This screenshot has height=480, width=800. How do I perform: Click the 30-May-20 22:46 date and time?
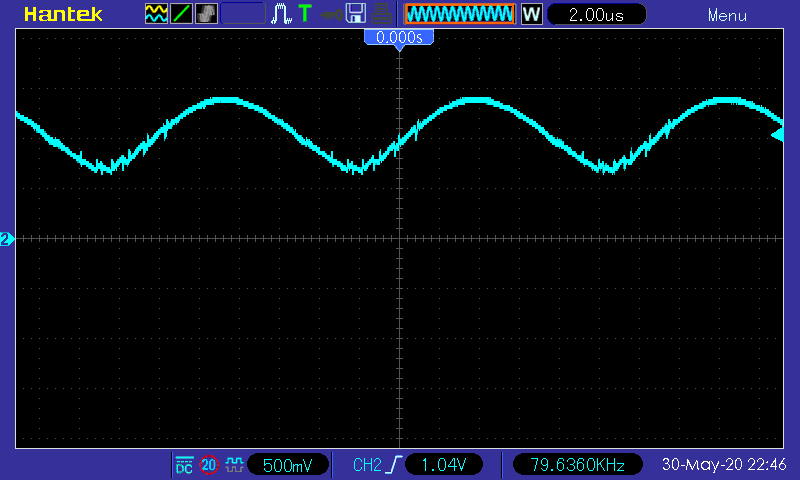point(723,464)
